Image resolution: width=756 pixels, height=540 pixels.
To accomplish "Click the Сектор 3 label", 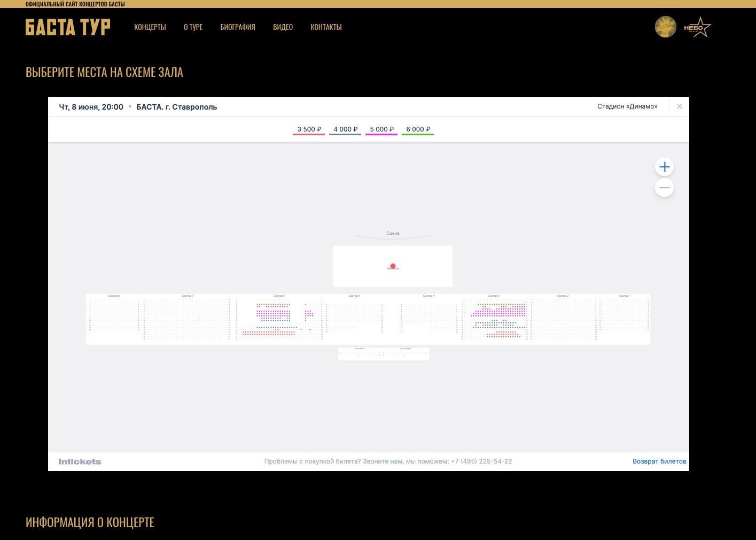I will pos(493,296).
